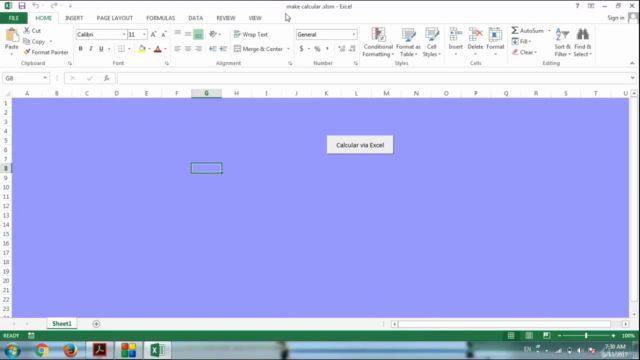
Task: Click the Delete cells icon
Action: (475, 35)
